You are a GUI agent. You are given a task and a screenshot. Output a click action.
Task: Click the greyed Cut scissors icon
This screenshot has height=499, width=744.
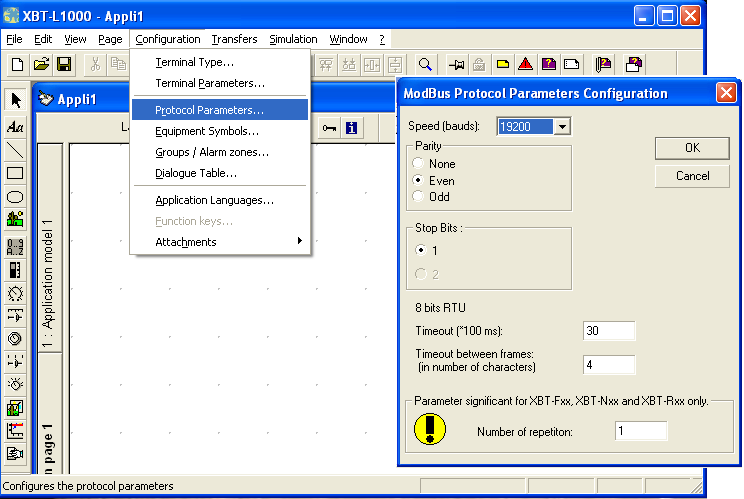pos(95,64)
